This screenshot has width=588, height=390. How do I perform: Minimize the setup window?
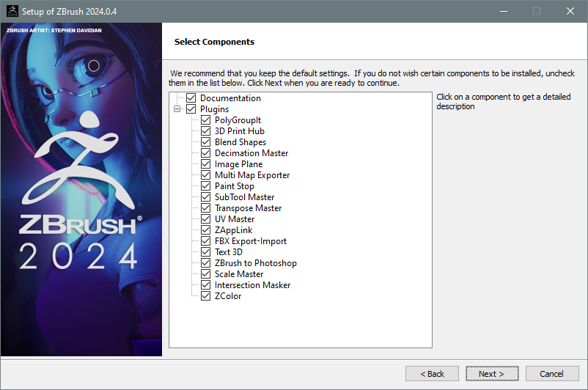504,11
